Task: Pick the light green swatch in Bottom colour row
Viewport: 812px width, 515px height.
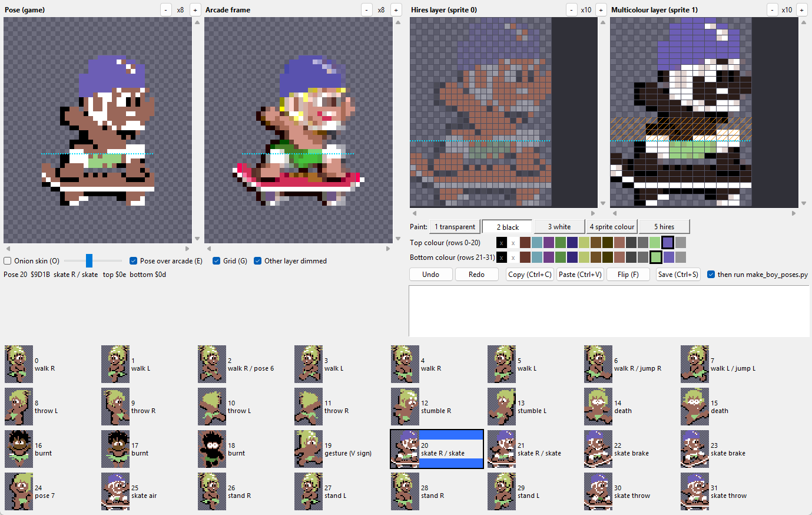Action: (x=656, y=257)
